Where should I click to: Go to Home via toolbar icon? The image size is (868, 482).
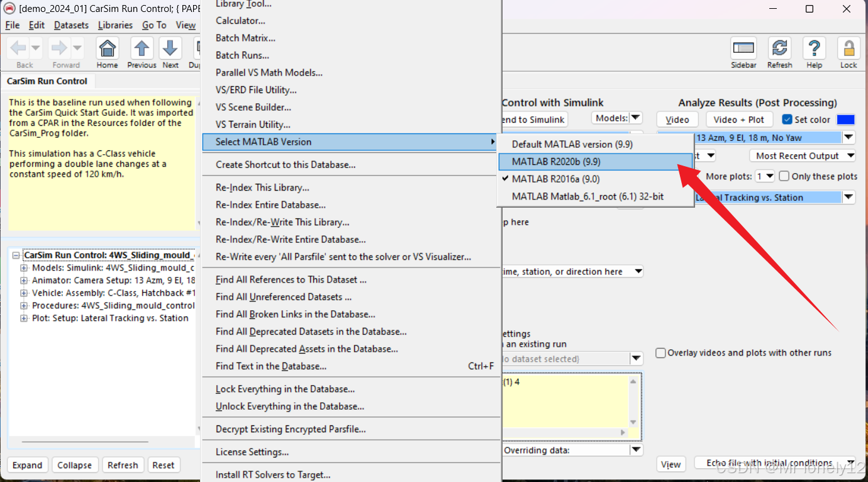coord(108,48)
